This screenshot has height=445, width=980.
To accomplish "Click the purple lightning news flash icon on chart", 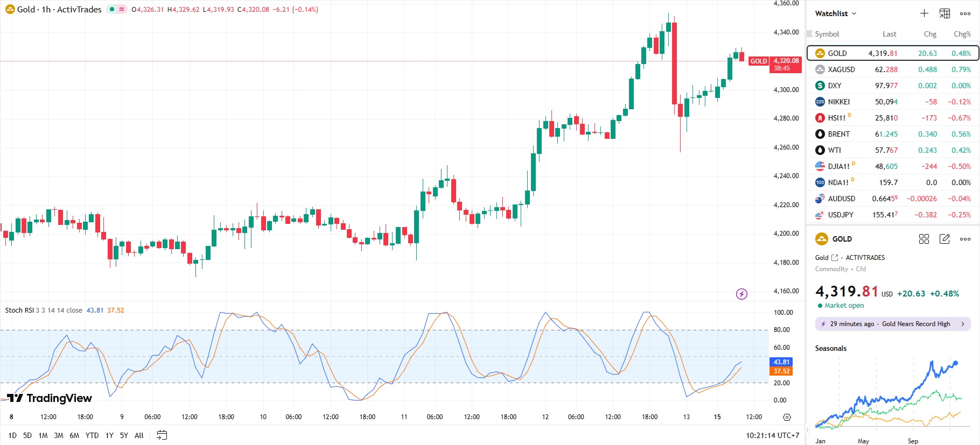I will click(x=741, y=294).
